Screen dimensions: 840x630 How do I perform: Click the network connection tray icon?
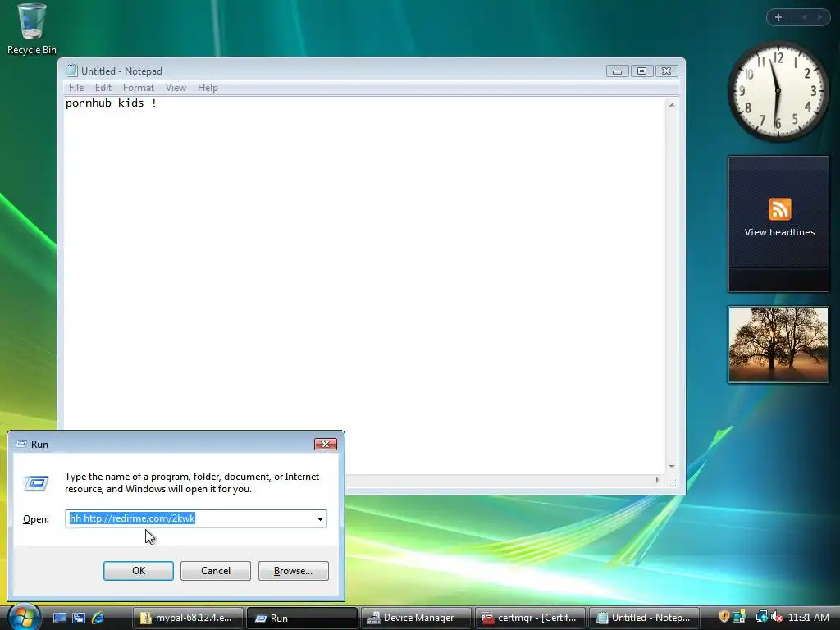[761, 617]
